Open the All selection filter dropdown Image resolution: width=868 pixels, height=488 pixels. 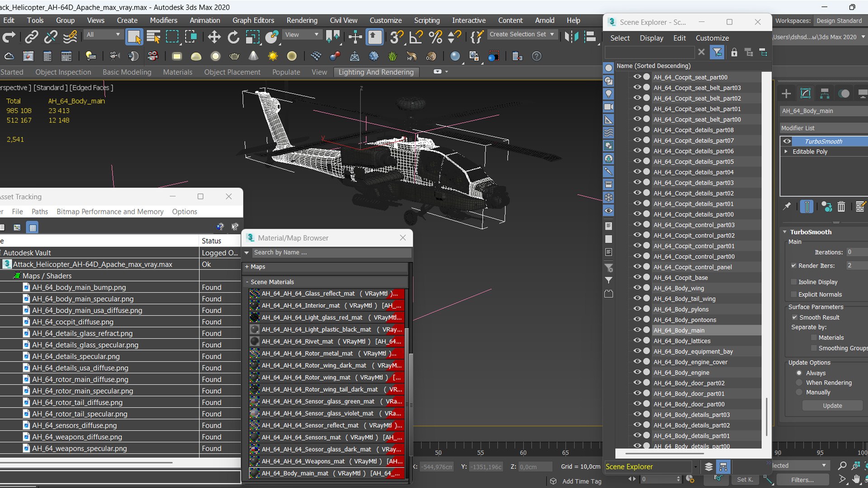[103, 34]
